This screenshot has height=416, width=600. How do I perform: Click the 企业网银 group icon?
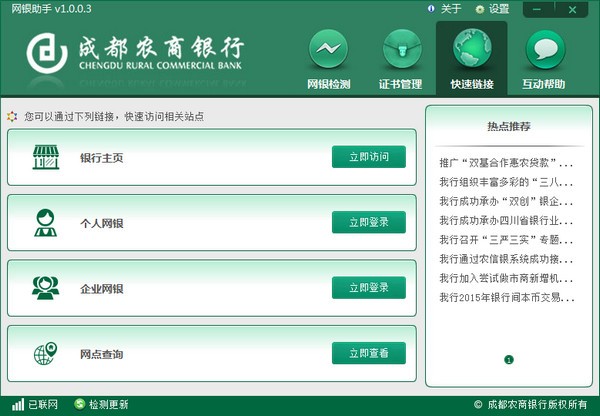point(46,288)
